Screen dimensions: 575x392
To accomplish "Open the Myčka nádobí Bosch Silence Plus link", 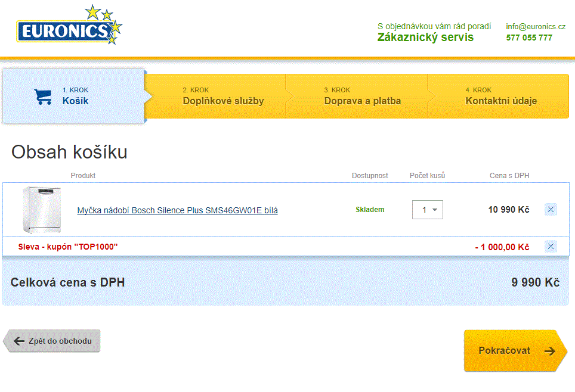I will click(x=178, y=210).
